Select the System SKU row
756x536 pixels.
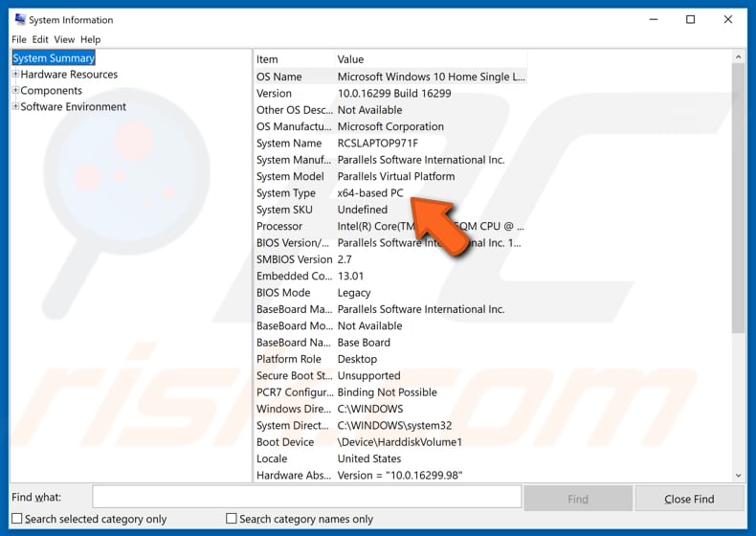(x=390, y=210)
